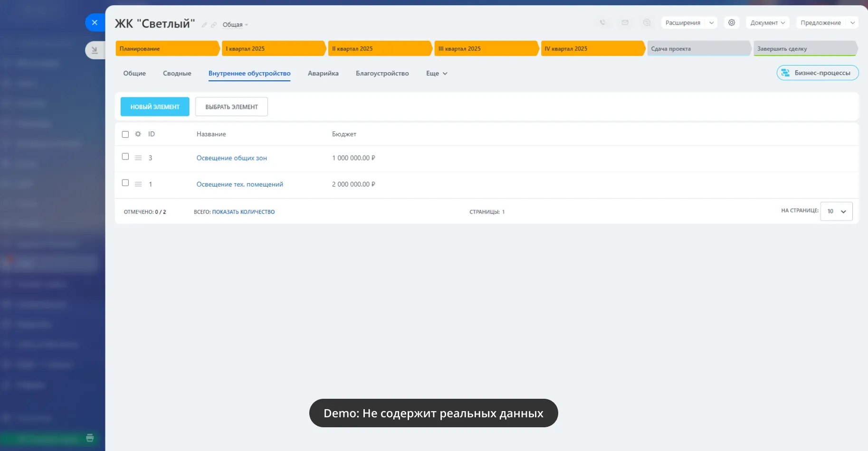
Task: Expand the Расширения dropdown arrow
Action: coord(711,23)
